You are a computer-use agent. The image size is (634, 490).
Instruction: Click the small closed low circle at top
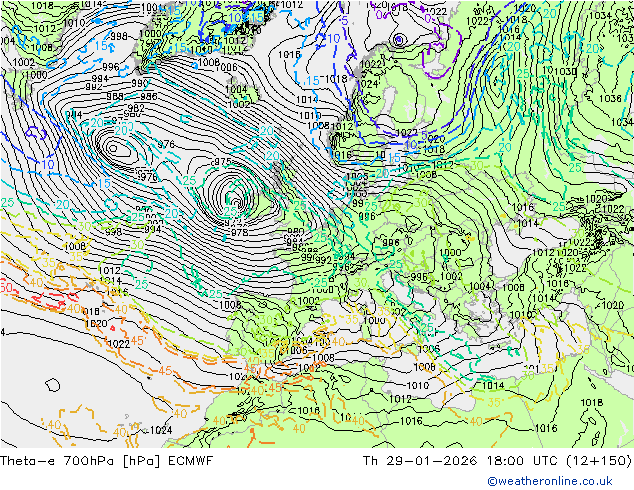tap(399, 39)
